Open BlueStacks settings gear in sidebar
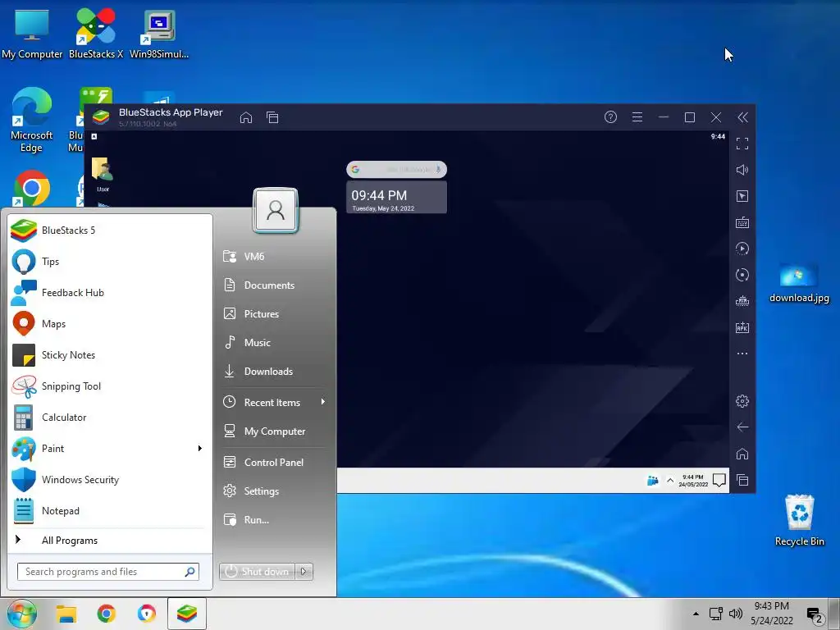840x630 pixels. [742, 400]
